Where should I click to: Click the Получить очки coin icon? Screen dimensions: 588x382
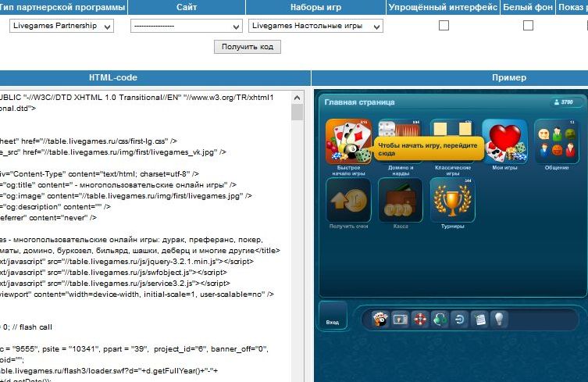pos(347,199)
